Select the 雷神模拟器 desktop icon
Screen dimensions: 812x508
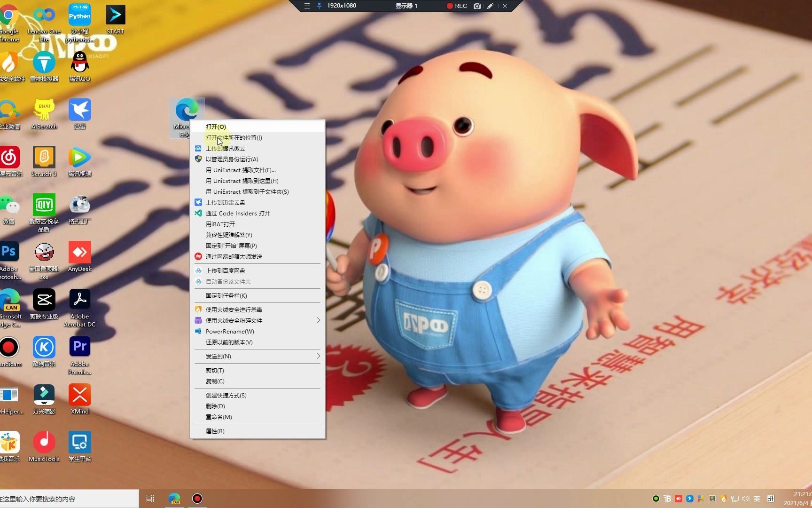tap(44, 66)
